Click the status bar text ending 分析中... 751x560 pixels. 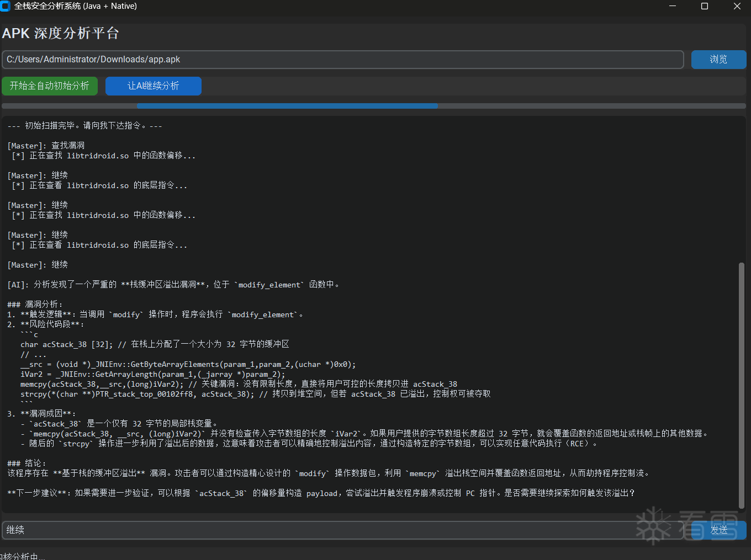[23, 556]
